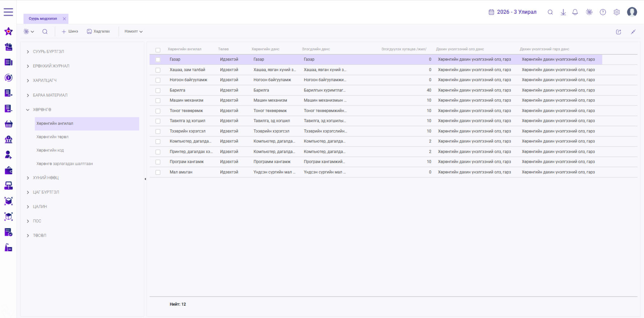Click the notifications bell icon
Viewport: 644px width, 318px height.
(575, 12)
